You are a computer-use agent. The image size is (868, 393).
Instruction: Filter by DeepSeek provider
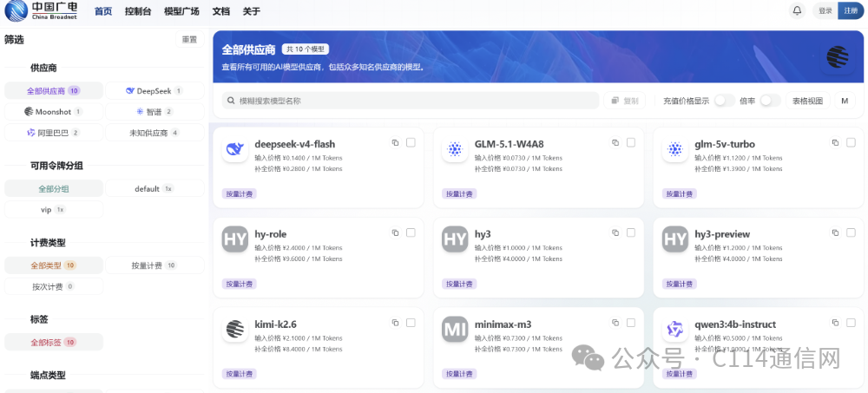pyautogui.click(x=155, y=91)
